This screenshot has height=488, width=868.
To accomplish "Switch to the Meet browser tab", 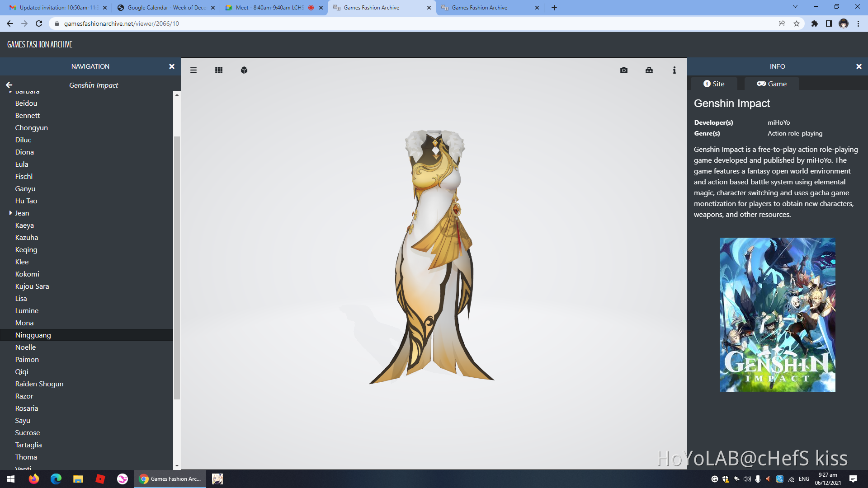I will coord(274,8).
